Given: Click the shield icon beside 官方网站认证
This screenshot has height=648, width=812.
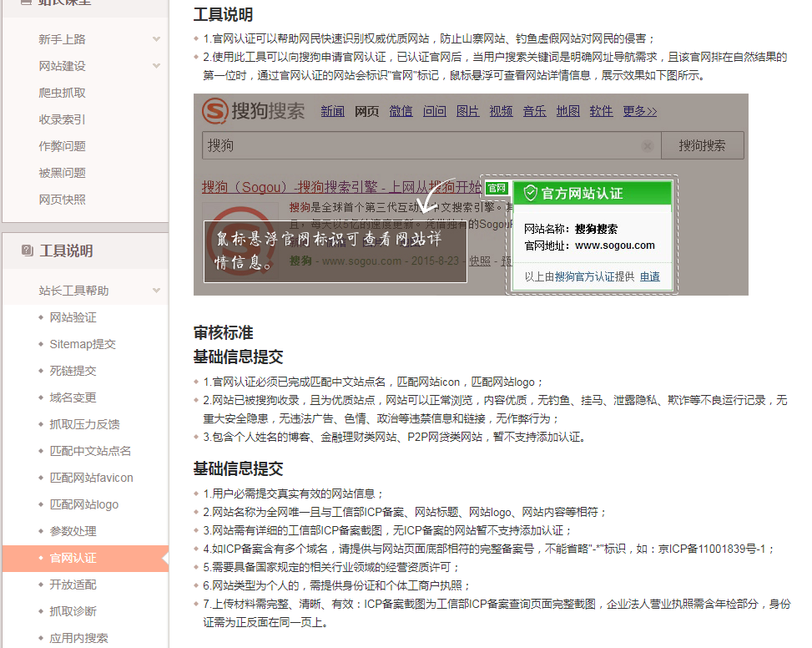Looking at the screenshot, I should [x=530, y=193].
